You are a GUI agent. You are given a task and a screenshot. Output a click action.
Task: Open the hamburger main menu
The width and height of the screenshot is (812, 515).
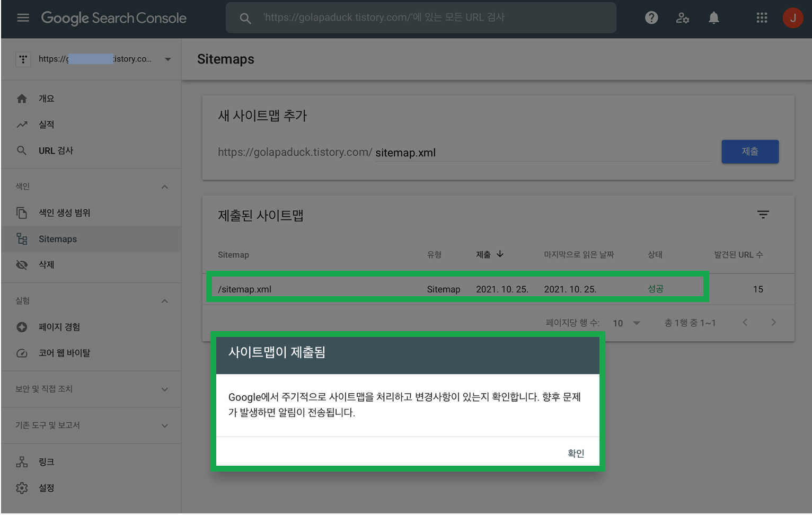(23, 18)
